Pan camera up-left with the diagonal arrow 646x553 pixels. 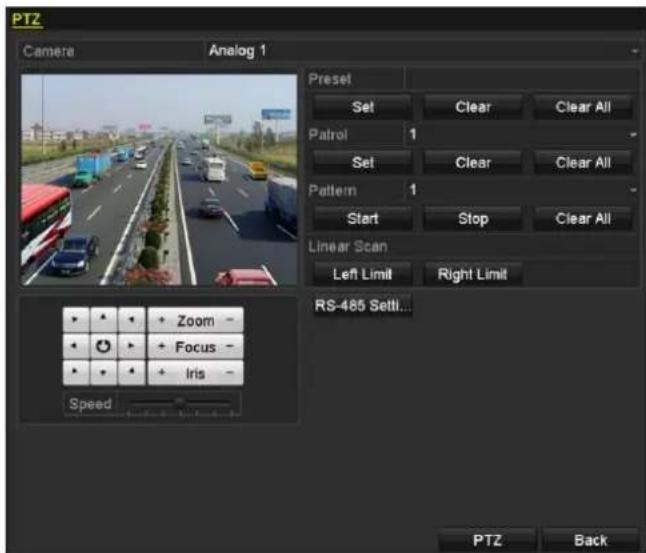click(x=75, y=319)
